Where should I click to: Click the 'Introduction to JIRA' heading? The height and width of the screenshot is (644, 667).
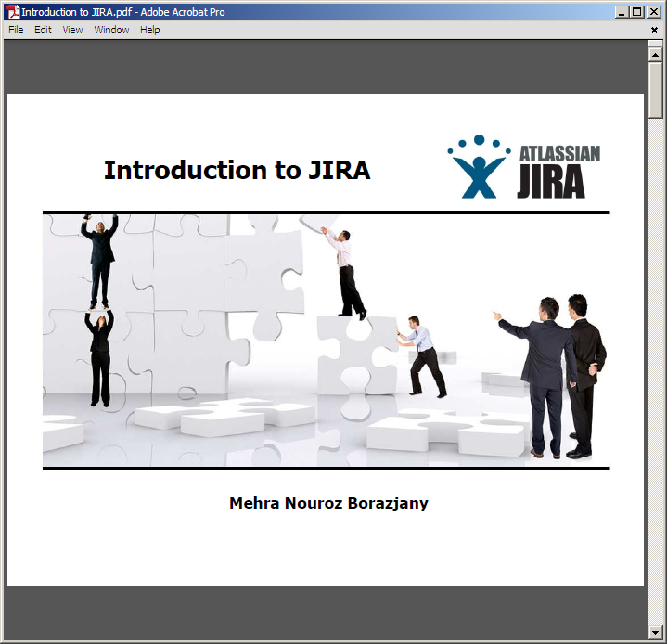(x=237, y=170)
